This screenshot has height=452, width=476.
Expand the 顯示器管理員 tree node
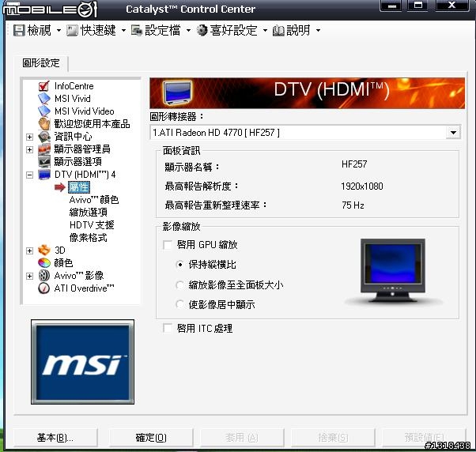29,149
